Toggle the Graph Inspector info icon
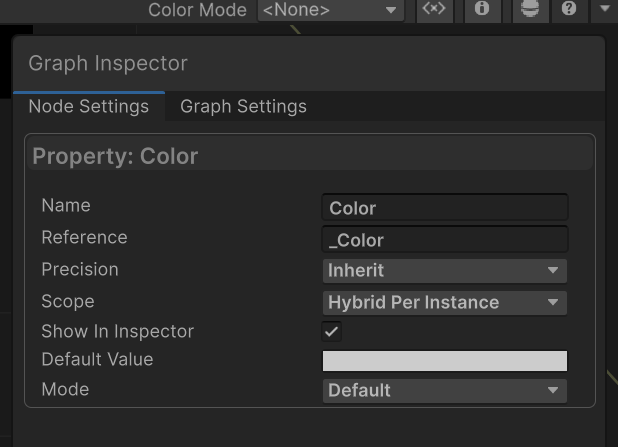 pyautogui.click(x=482, y=10)
